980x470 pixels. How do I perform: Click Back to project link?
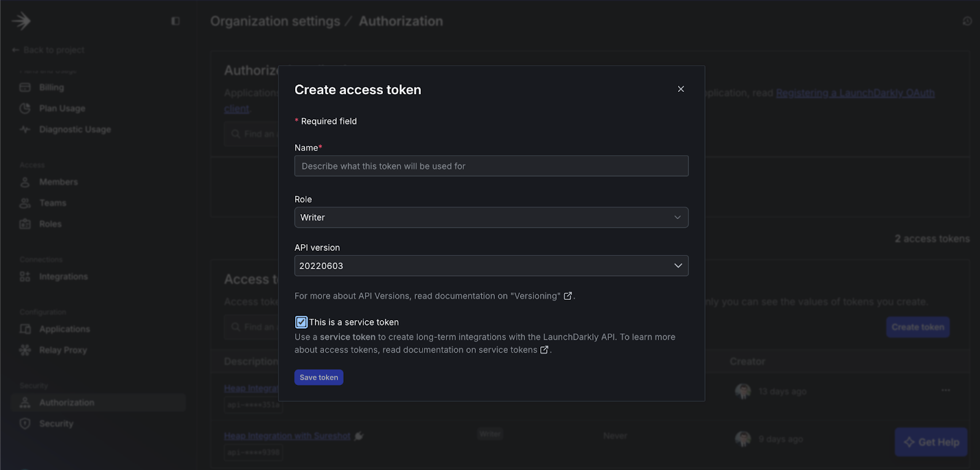point(49,50)
